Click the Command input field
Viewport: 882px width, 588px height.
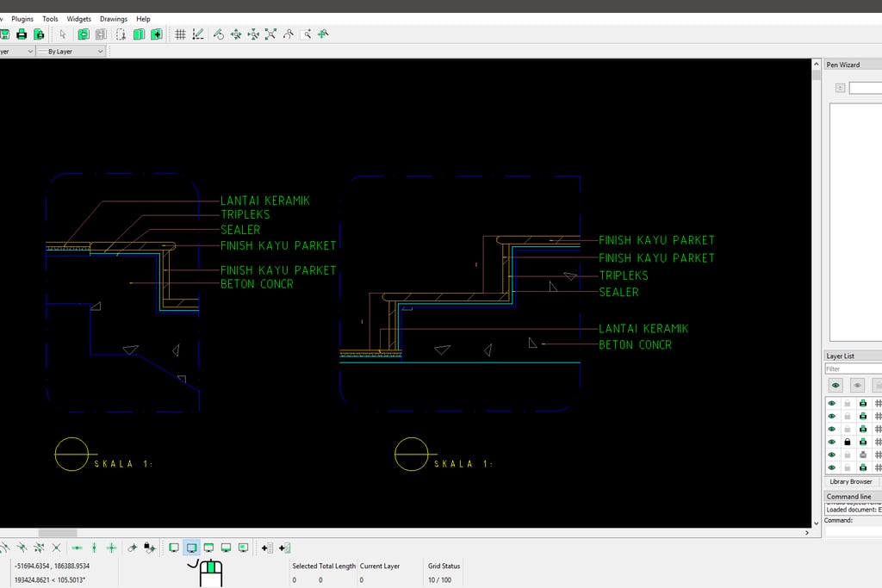pos(854,530)
